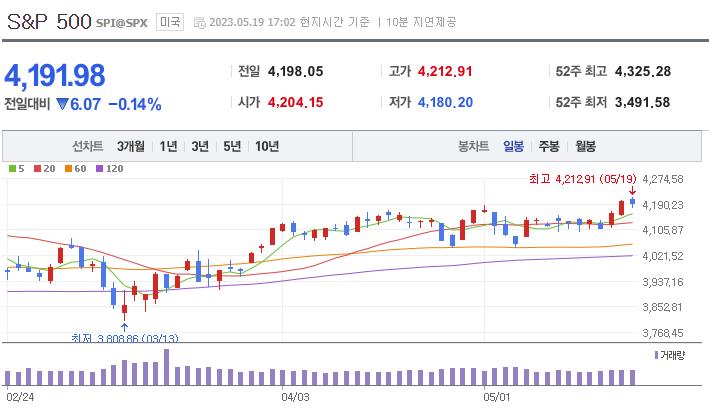Click the orange 60-day moving average swatch

[68, 169]
